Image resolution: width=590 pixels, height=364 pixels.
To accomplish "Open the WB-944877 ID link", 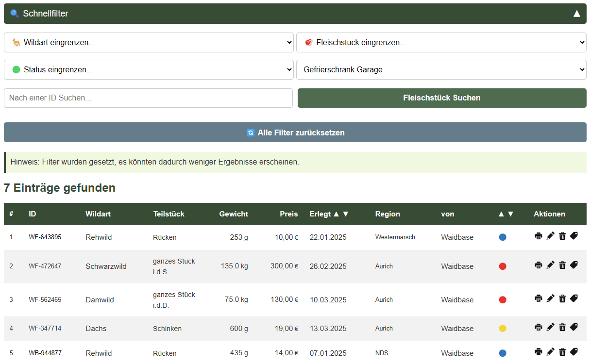I will click(45, 353).
